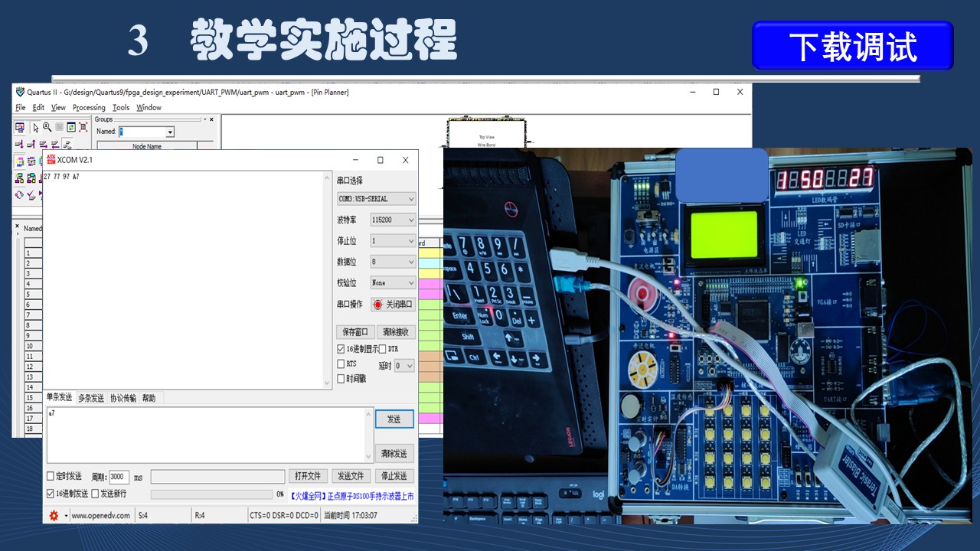
Task: Click the first icon in the Quartus toolbar
Action: pos(20,127)
